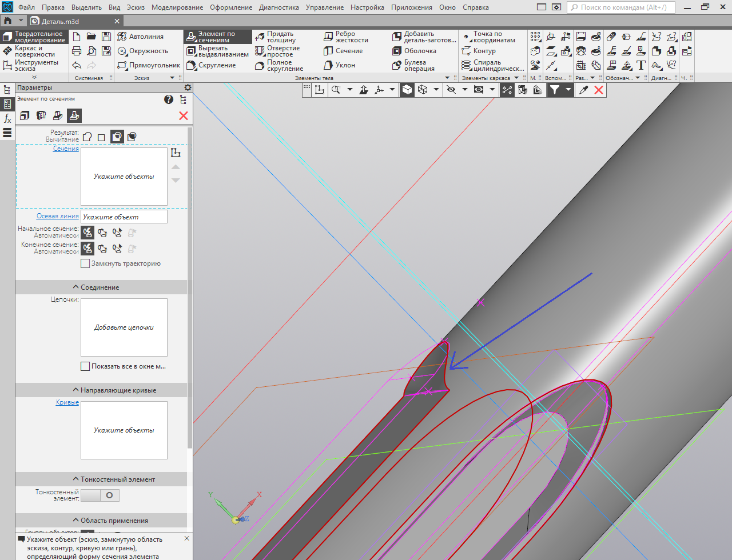Toggle the Тонкостенный элемент switch
Viewport: 732px width, 560px height.
pos(100,495)
